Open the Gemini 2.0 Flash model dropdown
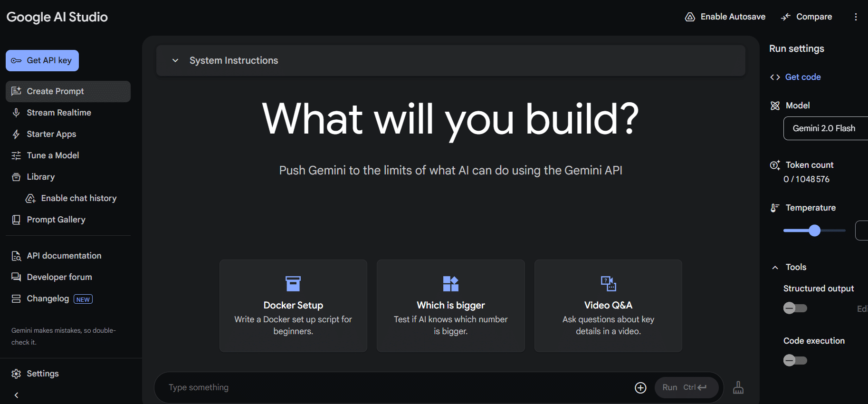Image resolution: width=868 pixels, height=404 pixels. (826, 128)
